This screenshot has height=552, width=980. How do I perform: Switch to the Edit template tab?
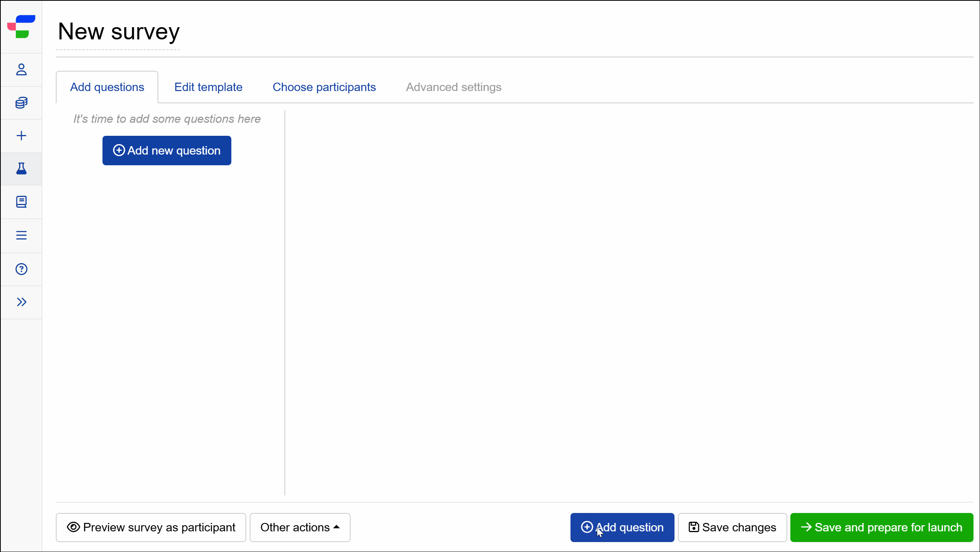pyautogui.click(x=208, y=87)
